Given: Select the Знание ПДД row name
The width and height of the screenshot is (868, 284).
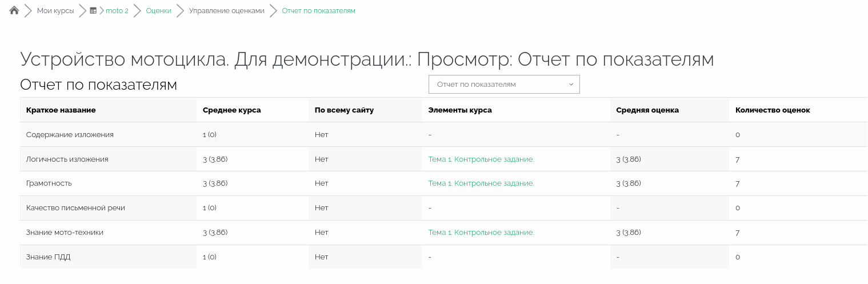Looking at the screenshot, I should pos(48,257).
